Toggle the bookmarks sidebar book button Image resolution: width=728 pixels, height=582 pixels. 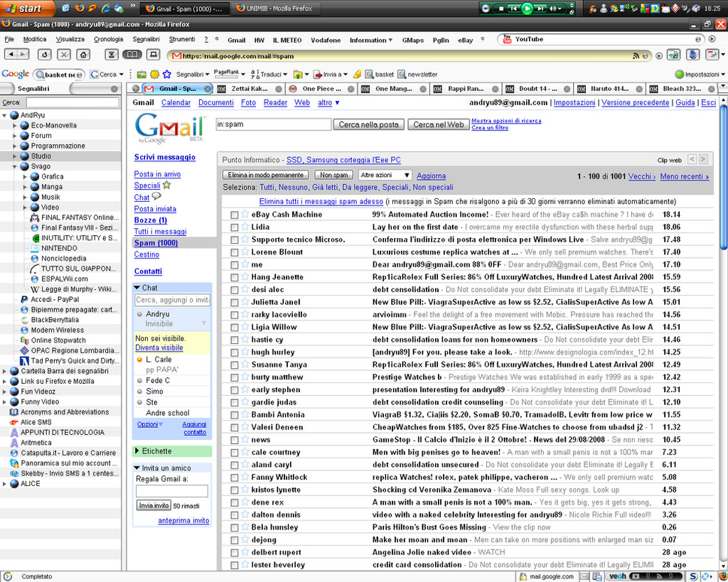tap(132, 55)
